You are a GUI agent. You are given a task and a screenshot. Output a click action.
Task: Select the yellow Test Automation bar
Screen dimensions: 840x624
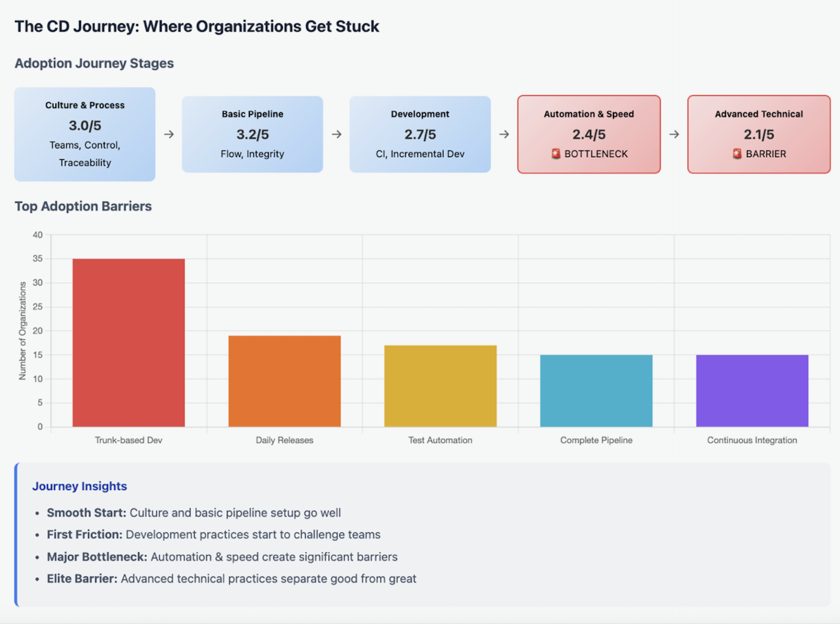coord(440,386)
